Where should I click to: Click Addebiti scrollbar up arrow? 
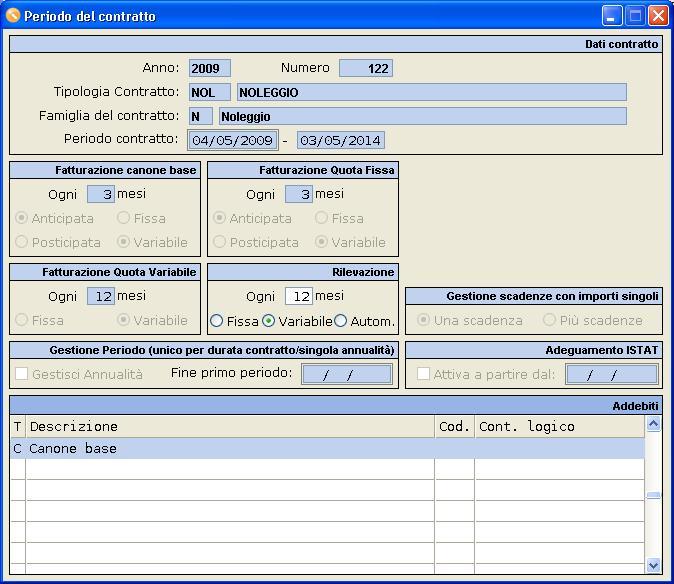pyautogui.click(x=653, y=424)
